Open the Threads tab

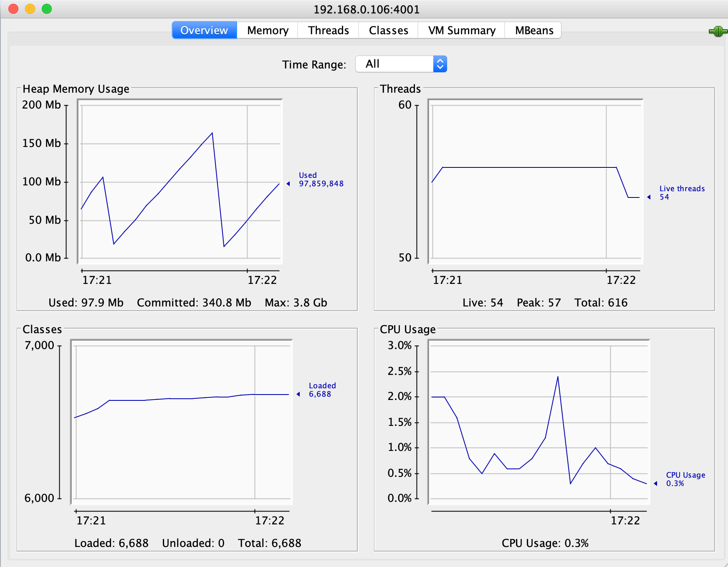coord(328,30)
